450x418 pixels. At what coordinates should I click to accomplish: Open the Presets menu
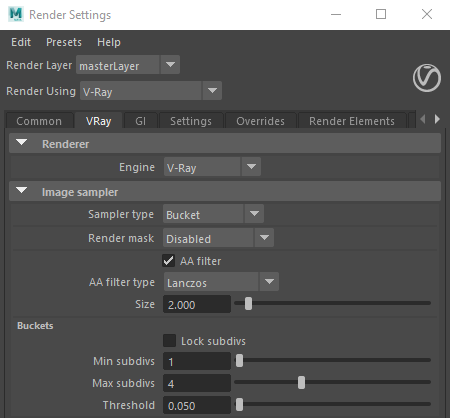64,42
